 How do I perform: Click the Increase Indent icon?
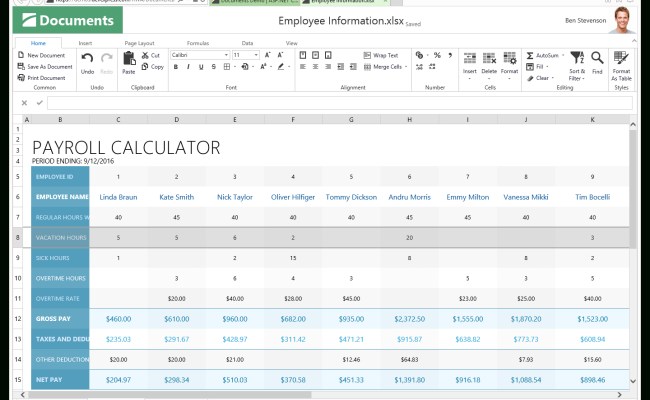(353, 67)
